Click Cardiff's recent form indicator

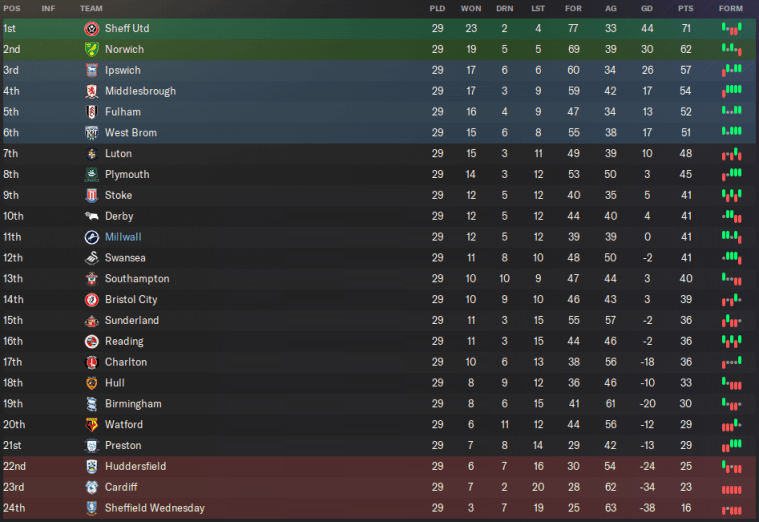[731, 487]
